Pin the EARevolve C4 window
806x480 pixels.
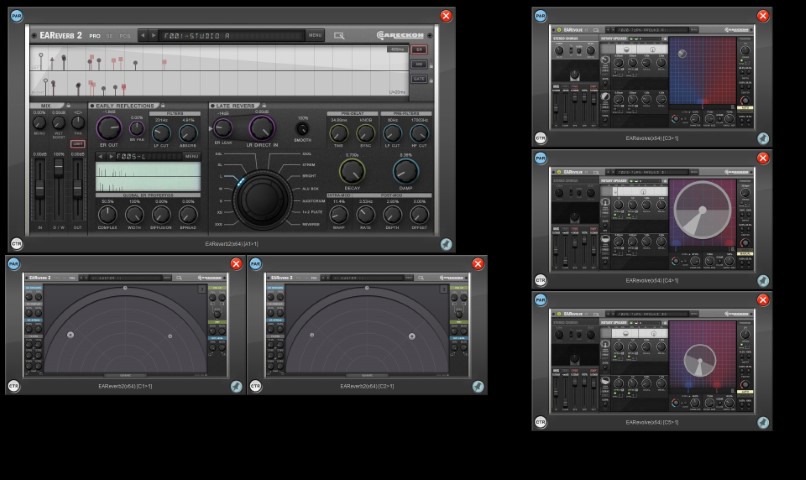click(763, 280)
